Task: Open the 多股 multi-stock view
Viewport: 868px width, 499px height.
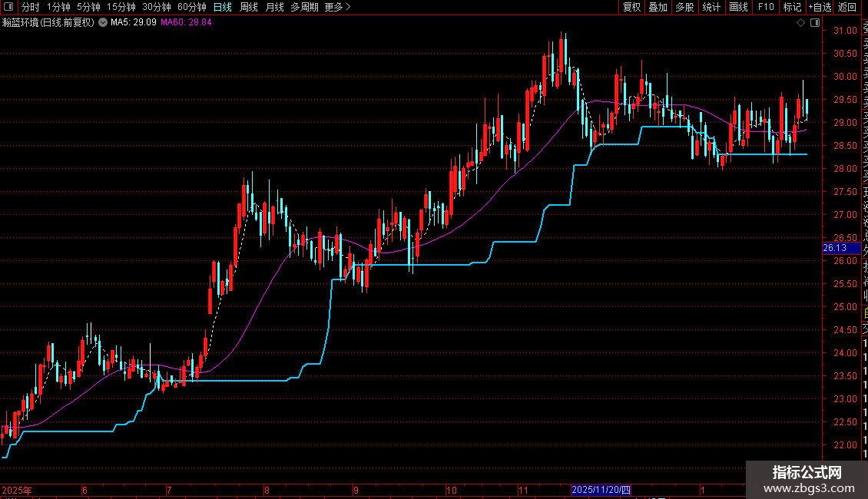Action: tap(684, 7)
